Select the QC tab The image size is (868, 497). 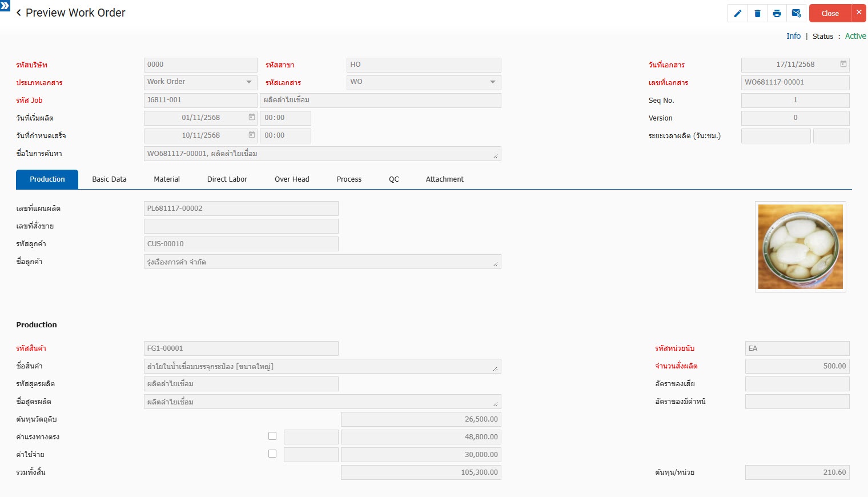pos(393,179)
